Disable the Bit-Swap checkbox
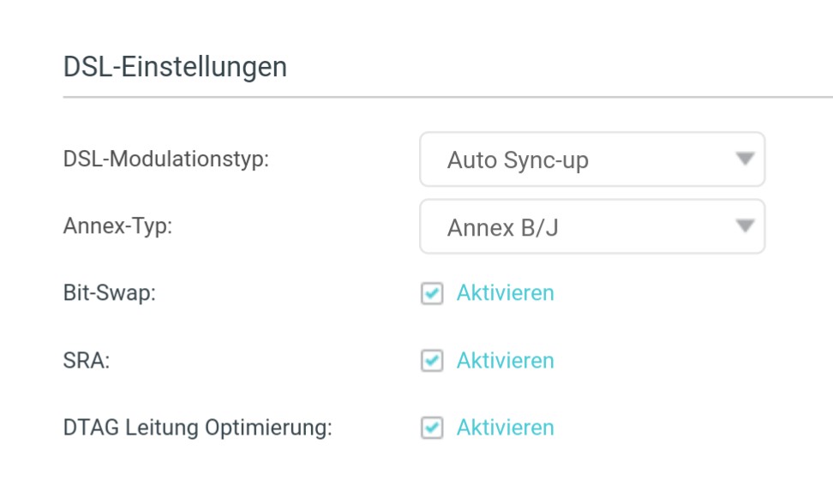 [432, 294]
